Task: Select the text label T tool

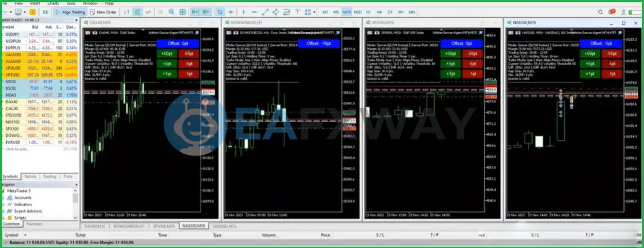Action: click(x=297, y=12)
